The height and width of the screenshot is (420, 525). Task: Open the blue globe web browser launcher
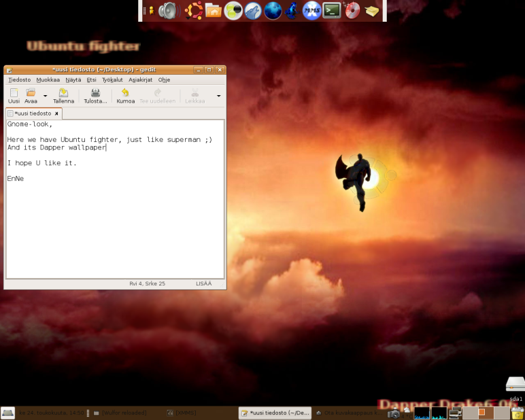coord(273,11)
